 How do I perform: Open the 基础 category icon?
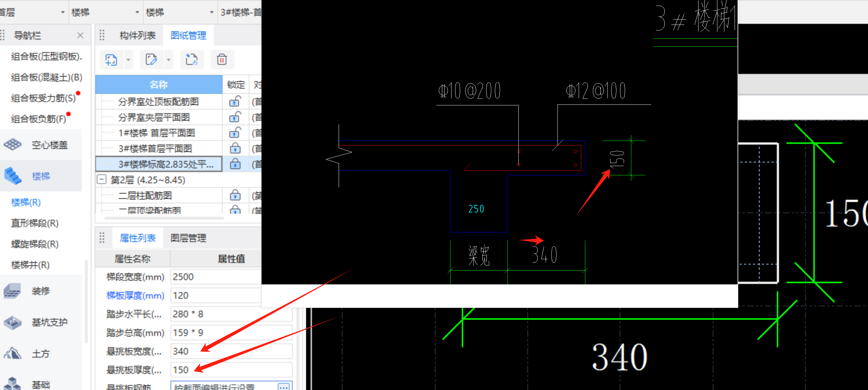pos(13,384)
